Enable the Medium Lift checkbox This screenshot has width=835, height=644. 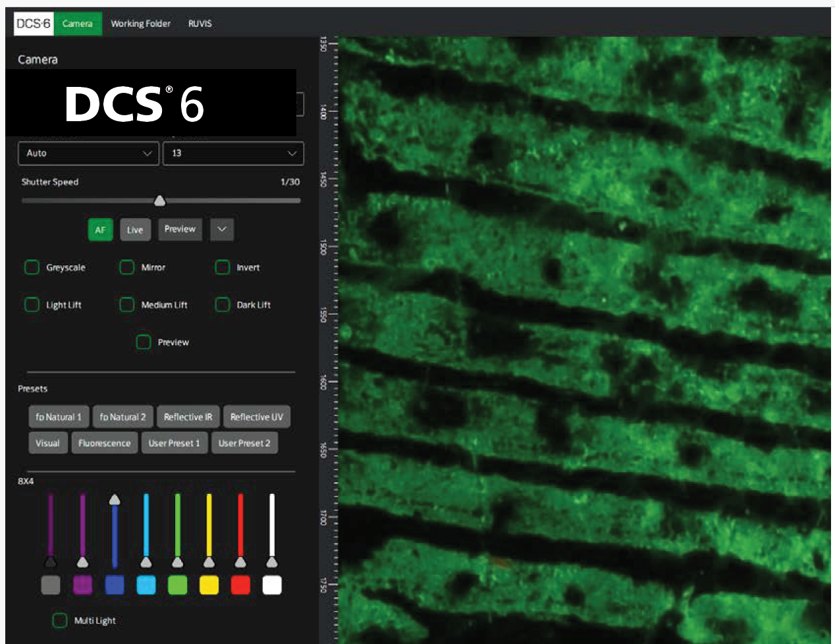[126, 305]
